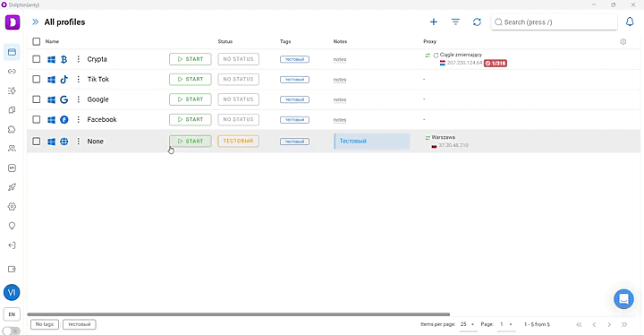Image resolution: width=644 pixels, height=335 pixels.
Task: Toggle the dark mode switch
Action: point(12,331)
